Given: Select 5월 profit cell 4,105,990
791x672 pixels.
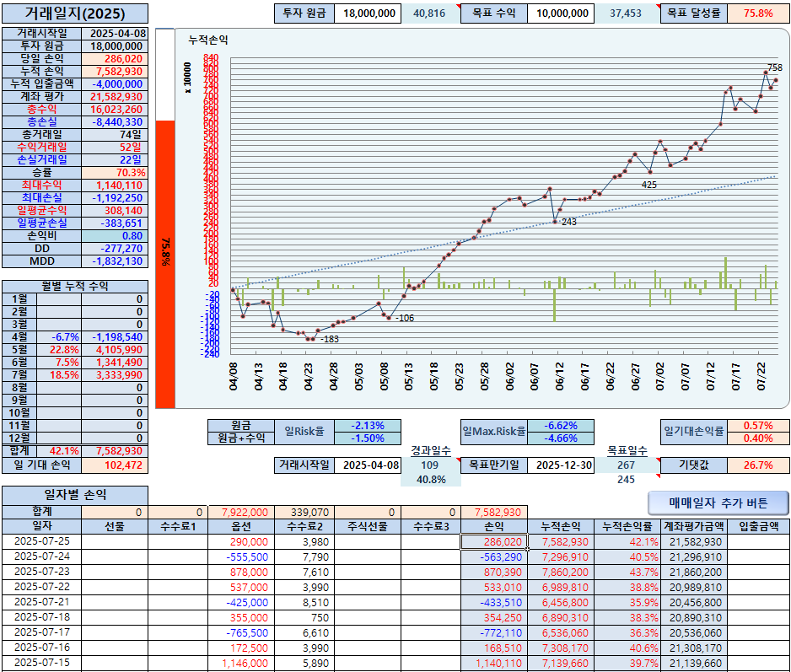Looking at the screenshot, I should [x=115, y=350].
